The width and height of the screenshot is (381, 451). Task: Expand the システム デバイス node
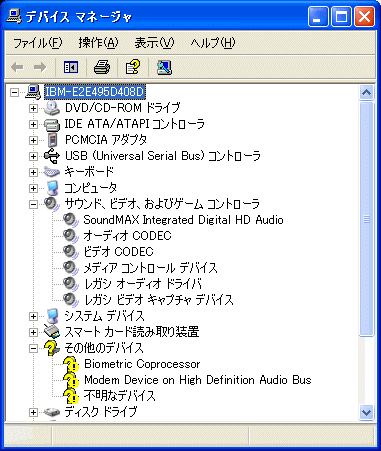(33, 316)
